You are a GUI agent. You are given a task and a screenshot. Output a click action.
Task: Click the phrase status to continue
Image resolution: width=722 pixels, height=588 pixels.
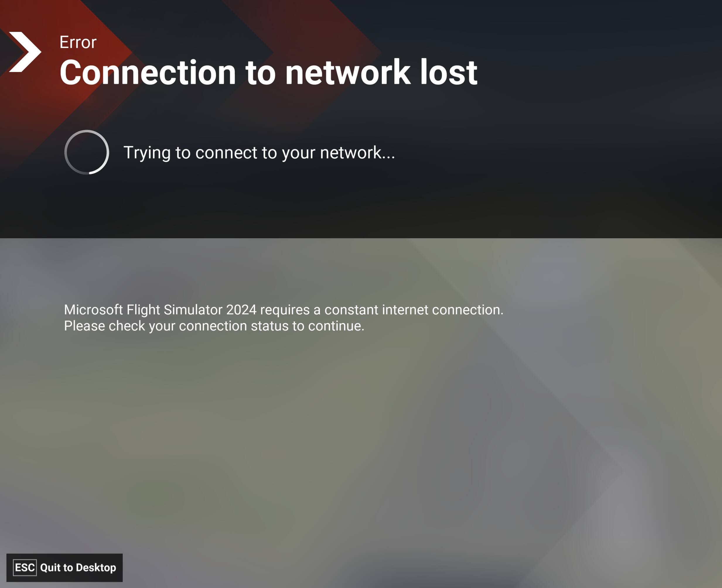click(308, 326)
